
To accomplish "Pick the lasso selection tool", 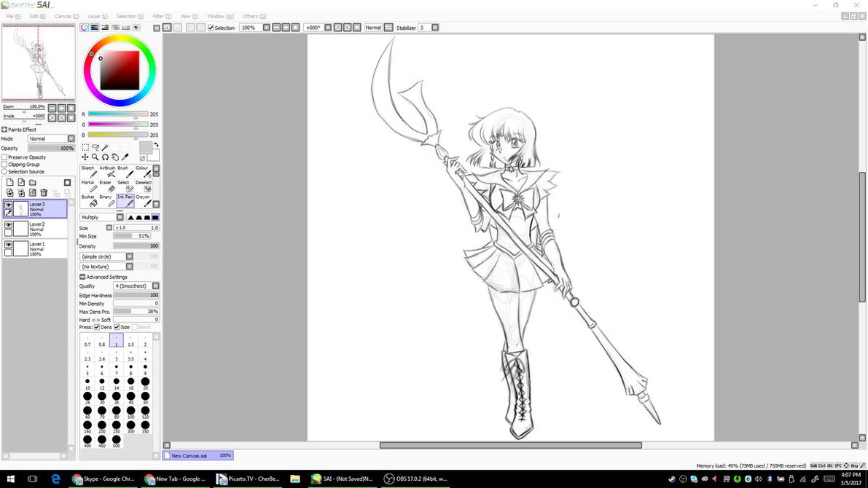I will 95,147.
